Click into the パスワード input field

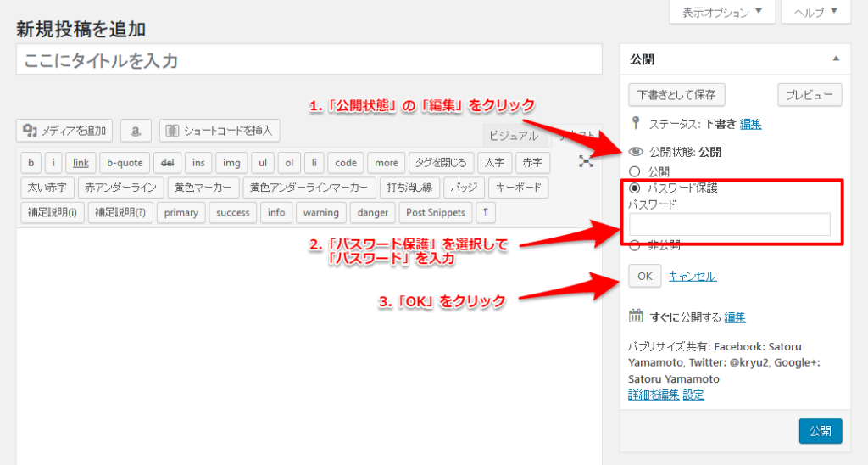pos(729,224)
